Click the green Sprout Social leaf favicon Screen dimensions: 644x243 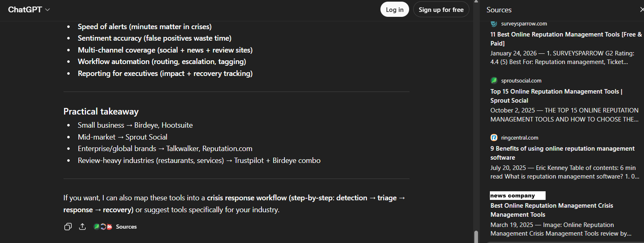point(97,227)
